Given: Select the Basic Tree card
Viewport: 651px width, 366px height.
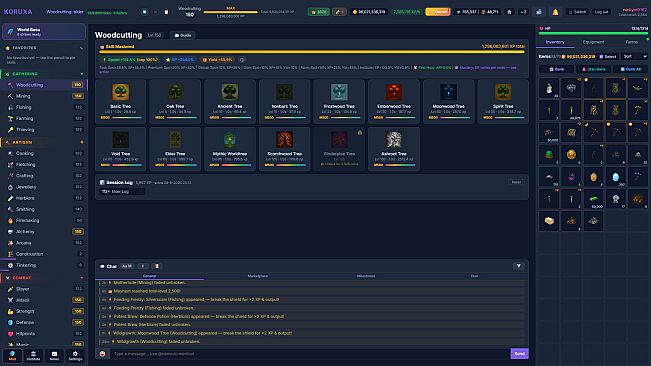Looking at the screenshot, I should pos(120,102).
